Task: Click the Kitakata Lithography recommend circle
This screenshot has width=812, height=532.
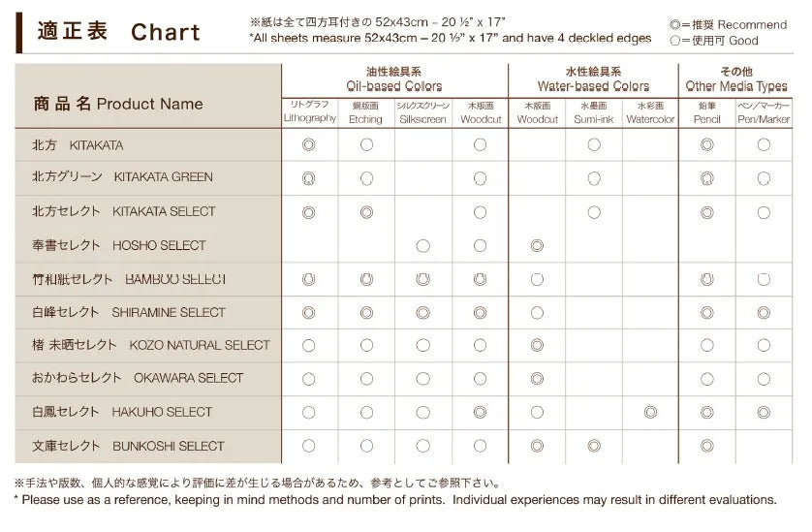Action: (x=309, y=144)
